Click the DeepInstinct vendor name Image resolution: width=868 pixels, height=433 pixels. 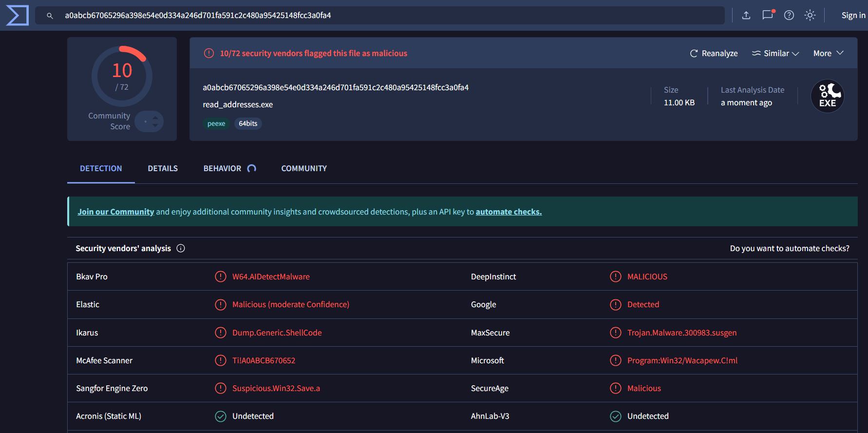point(493,276)
